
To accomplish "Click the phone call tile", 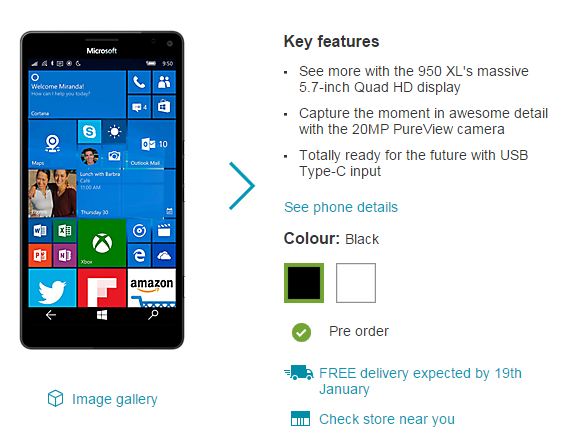I will pos(139,82).
